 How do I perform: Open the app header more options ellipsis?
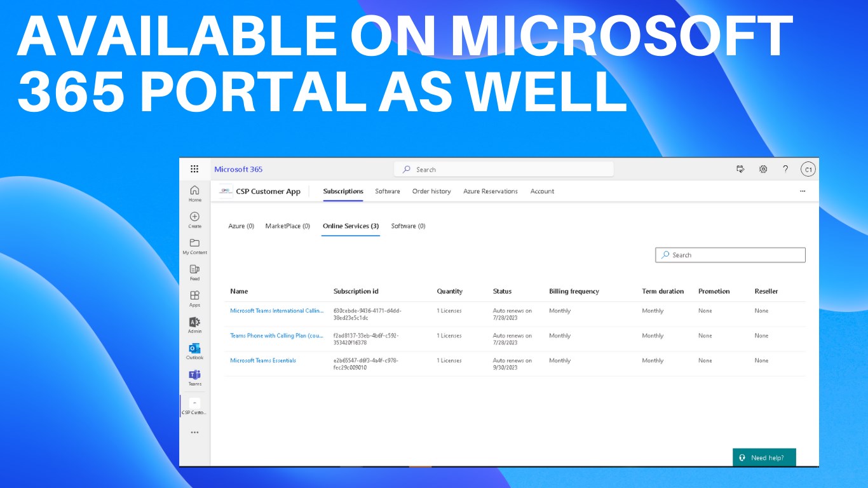point(803,191)
